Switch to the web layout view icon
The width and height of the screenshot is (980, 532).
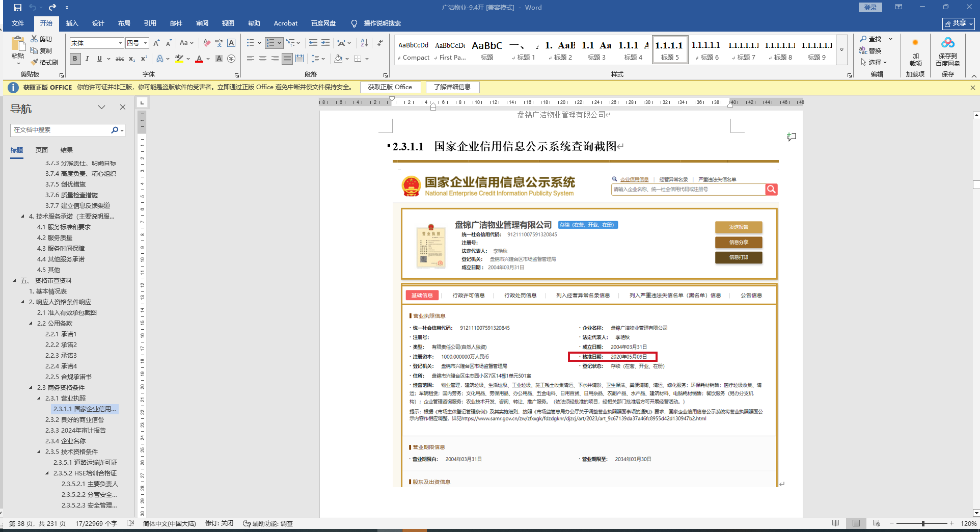pyautogui.click(x=876, y=523)
